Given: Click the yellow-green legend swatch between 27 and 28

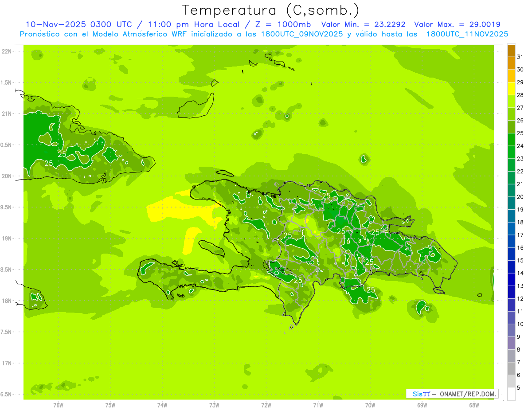Looking at the screenshot, I should click(511, 102).
